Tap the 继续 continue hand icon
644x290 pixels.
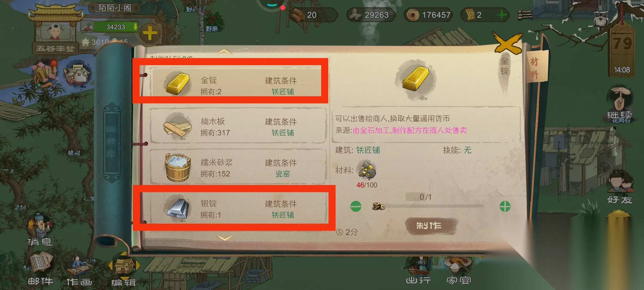pos(620,105)
